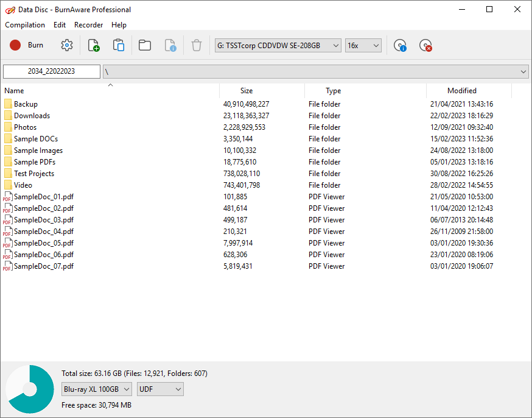Open the UDF file system dropdown
The image size is (532, 418).
[x=160, y=389]
